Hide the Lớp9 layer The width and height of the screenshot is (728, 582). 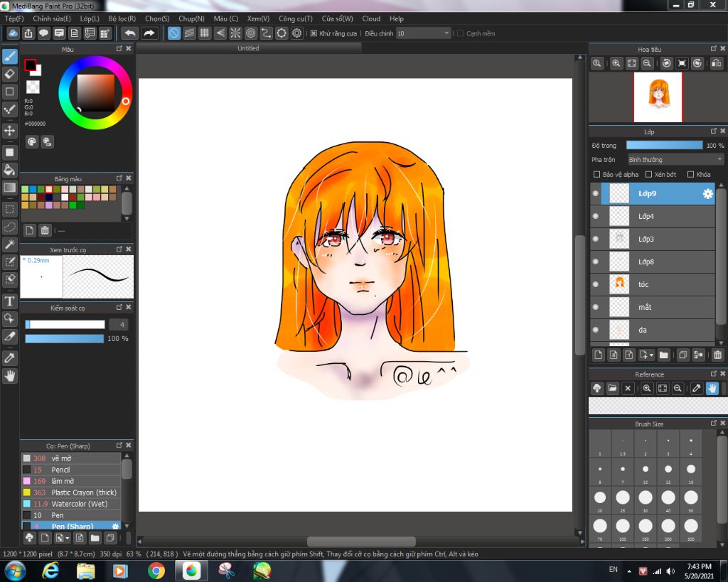point(596,193)
